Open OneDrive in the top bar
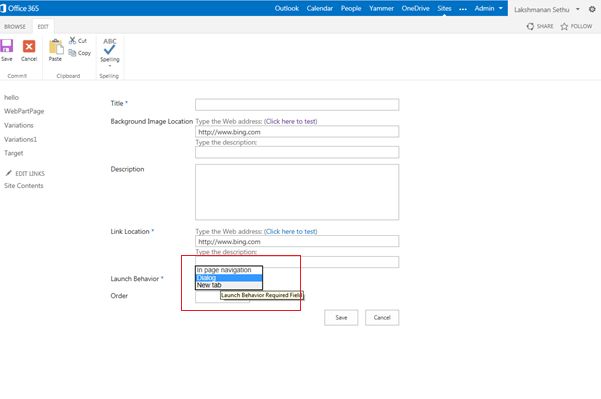Screen dimensions: 601x399 [x=415, y=8]
